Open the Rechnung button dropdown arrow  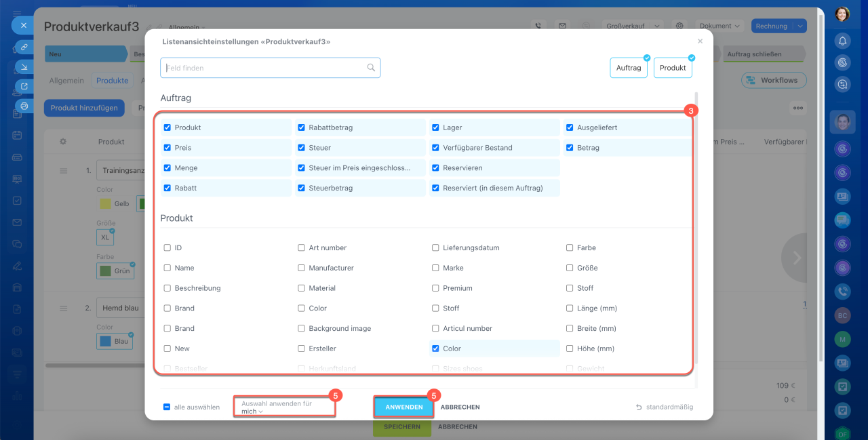(x=800, y=26)
